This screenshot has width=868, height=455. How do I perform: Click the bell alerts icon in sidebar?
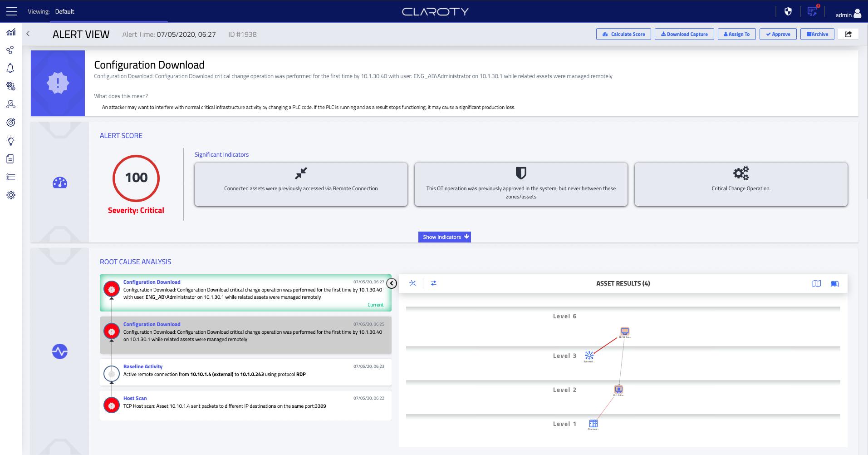click(x=10, y=68)
